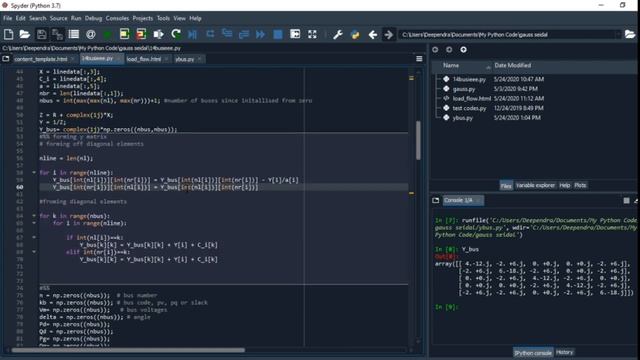
Task: Close the ybus.py editor tab
Action: pyautogui.click(x=199, y=59)
